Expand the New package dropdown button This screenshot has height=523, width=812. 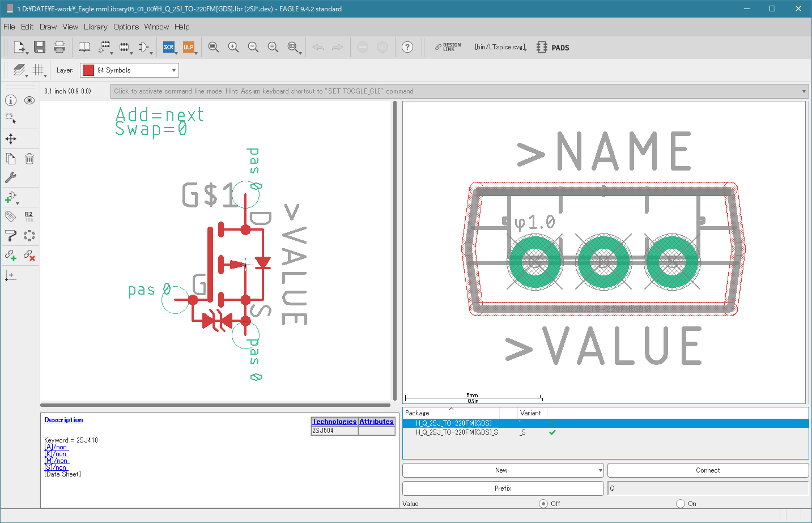(x=600, y=470)
